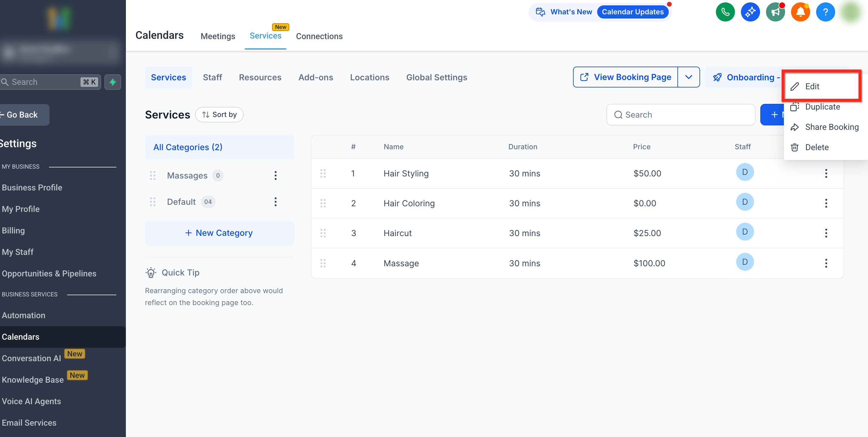Expand the View Booking Page dropdown arrow
The height and width of the screenshot is (437, 868).
(688, 77)
